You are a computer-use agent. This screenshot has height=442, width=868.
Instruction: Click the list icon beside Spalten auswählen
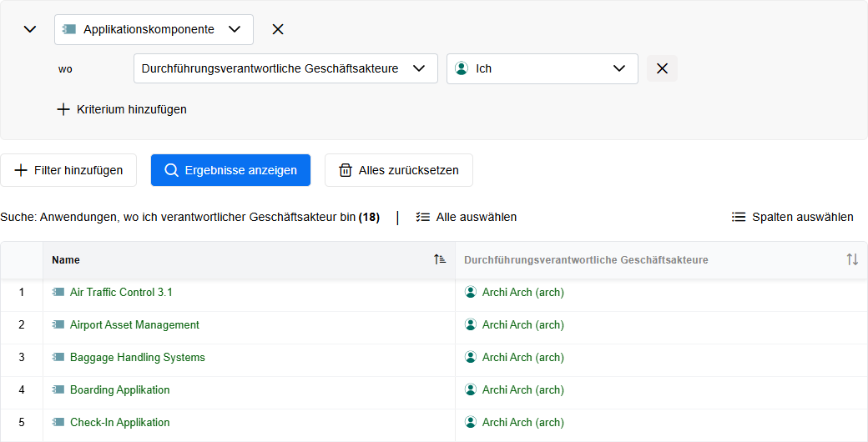pyautogui.click(x=739, y=218)
